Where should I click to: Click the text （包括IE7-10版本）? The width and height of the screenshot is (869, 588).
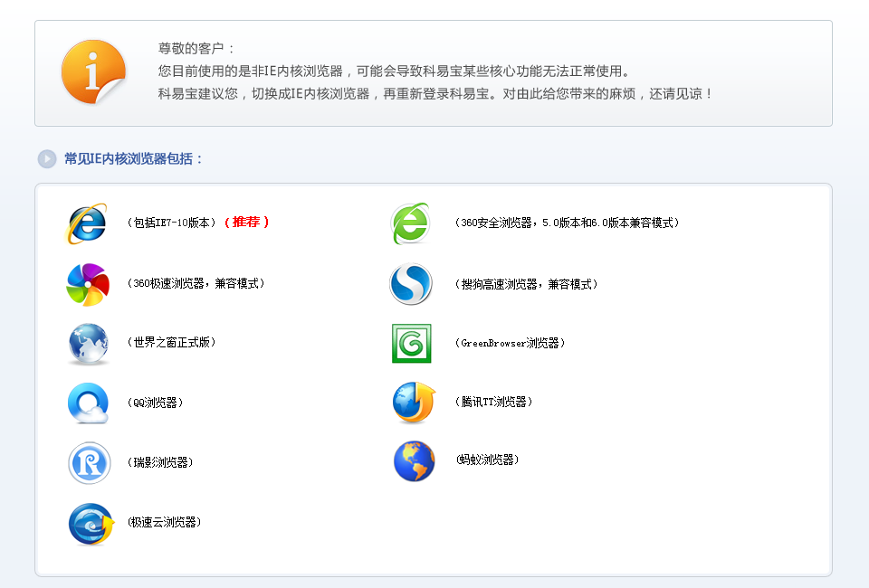(x=171, y=223)
